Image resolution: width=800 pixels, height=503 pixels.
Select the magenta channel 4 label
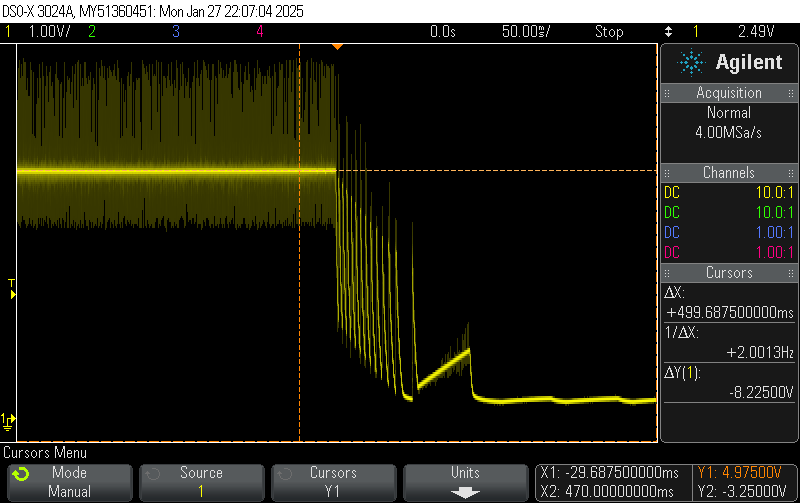coord(260,32)
